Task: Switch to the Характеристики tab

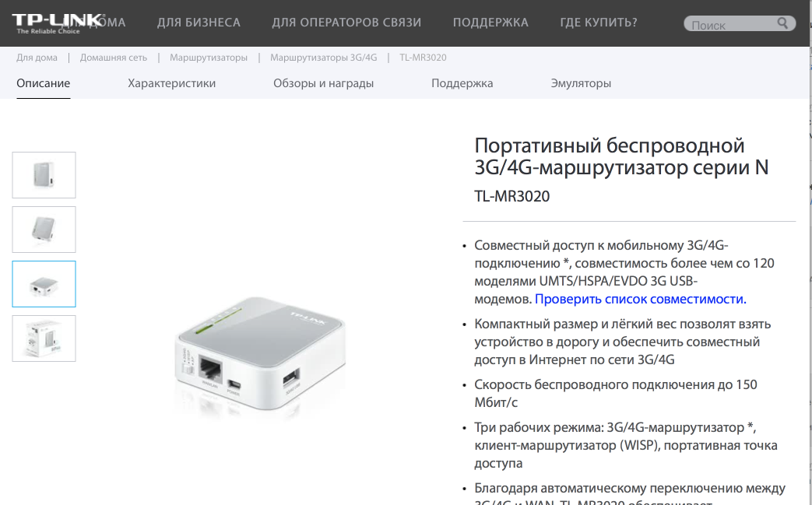Action: (172, 83)
